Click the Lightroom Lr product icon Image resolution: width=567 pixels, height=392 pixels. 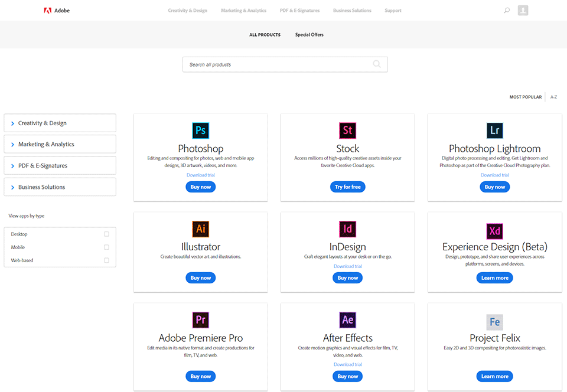point(495,130)
